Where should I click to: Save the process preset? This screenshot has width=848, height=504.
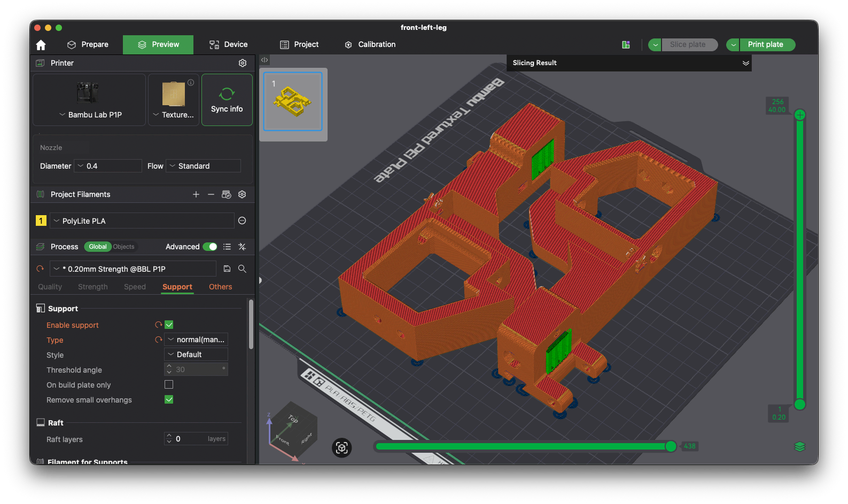(227, 269)
